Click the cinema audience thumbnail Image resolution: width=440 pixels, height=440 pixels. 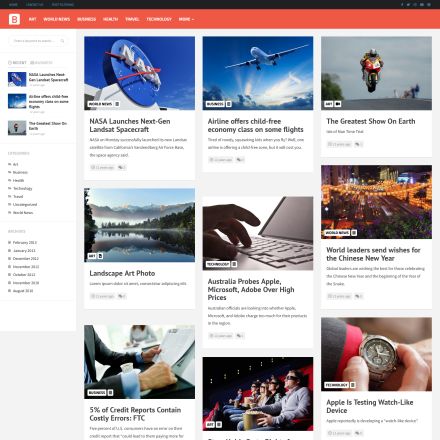click(258, 394)
